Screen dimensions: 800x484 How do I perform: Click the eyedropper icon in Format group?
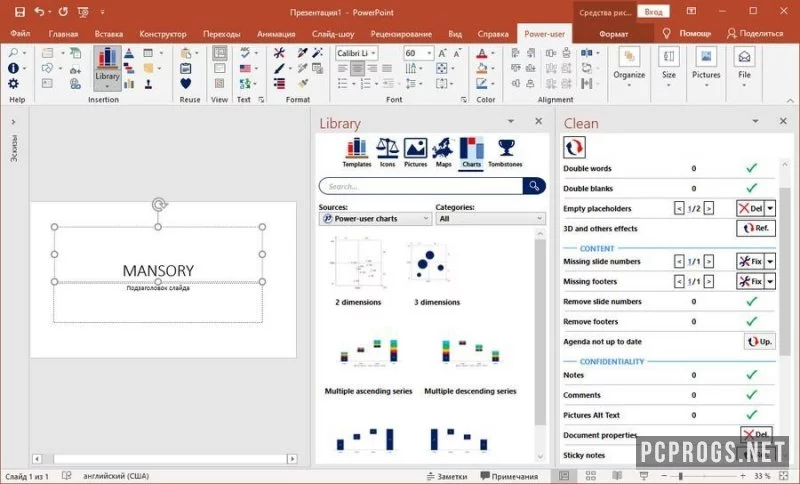pos(303,53)
